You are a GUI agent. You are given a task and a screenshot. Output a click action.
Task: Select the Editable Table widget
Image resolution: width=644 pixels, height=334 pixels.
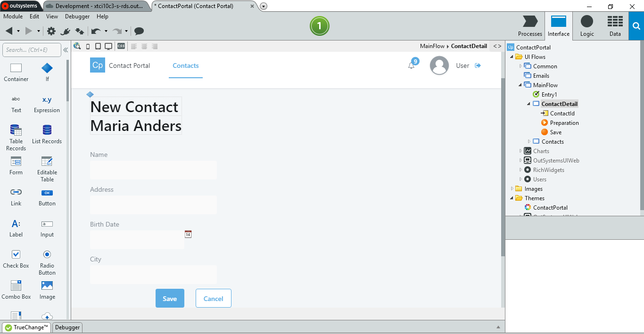pyautogui.click(x=47, y=169)
